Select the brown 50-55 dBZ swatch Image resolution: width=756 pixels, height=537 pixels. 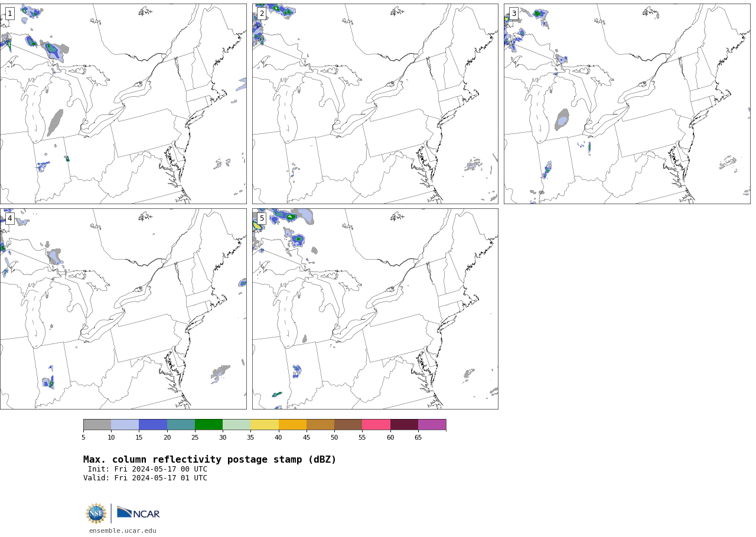(x=348, y=425)
